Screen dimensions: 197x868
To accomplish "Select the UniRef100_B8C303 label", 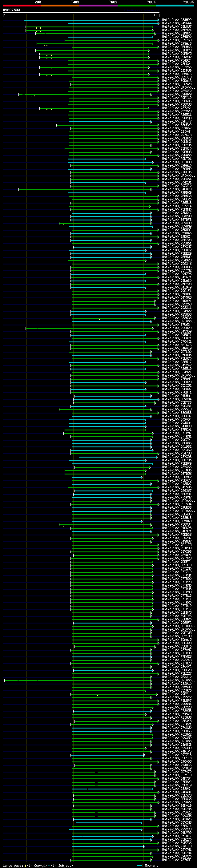I will [177, 643].
